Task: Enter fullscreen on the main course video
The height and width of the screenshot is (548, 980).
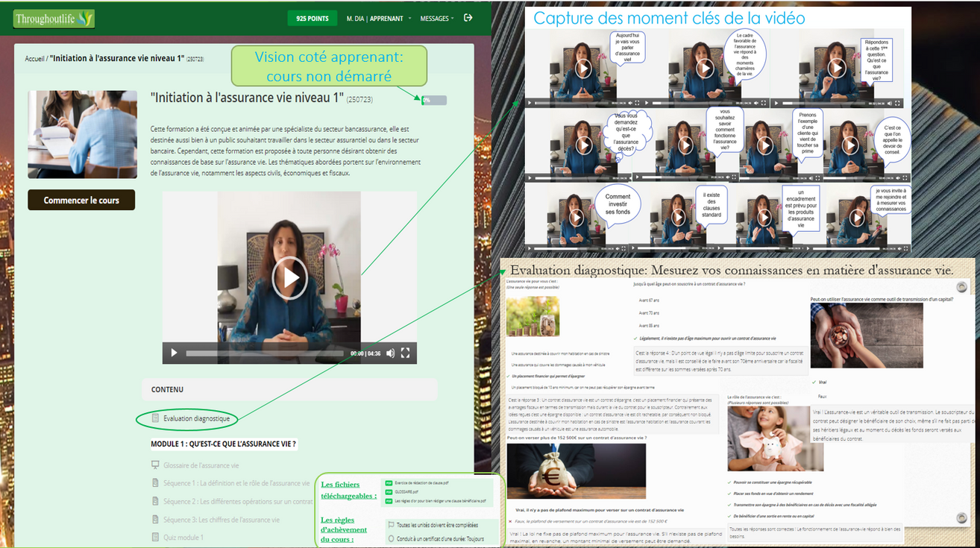Action: click(406, 353)
